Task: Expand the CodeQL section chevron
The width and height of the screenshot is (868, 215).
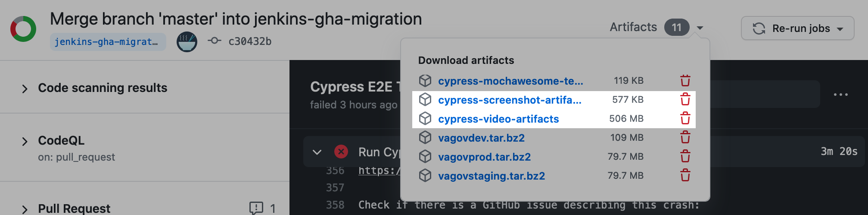Action: 25,142
